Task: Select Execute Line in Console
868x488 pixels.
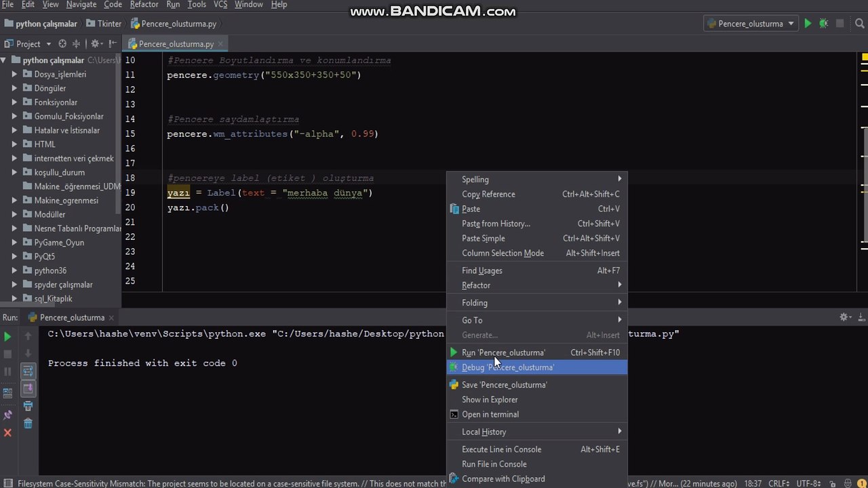Action: coord(536,449)
